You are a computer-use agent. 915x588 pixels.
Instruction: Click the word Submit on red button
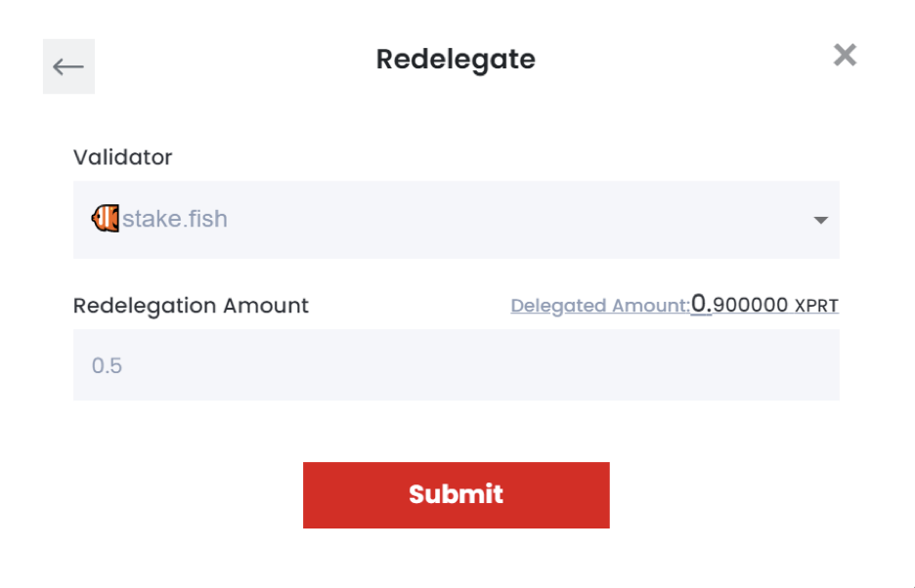coord(456,494)
